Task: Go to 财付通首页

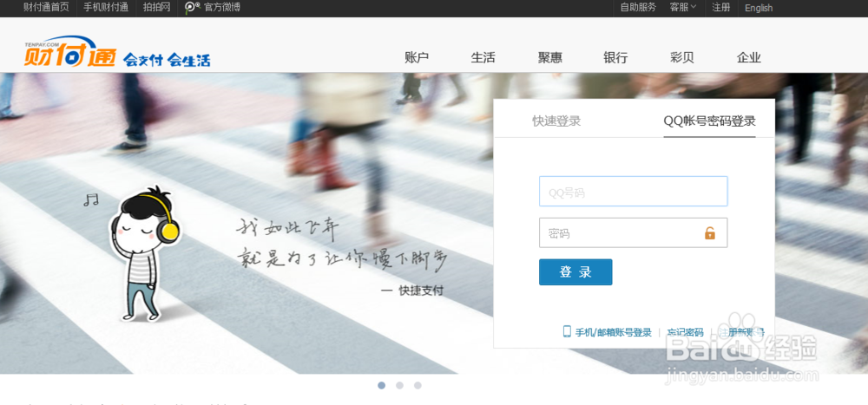Action: (x=46, y=7)
